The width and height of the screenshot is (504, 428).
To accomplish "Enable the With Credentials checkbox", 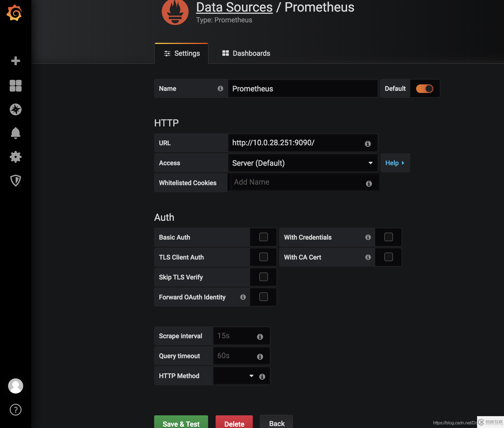I will click(389, 237).
